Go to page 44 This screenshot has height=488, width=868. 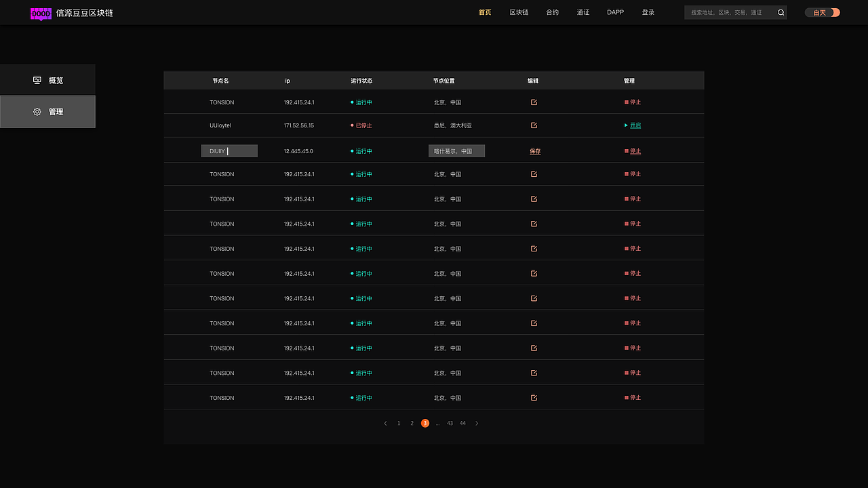tap(462, 424)
